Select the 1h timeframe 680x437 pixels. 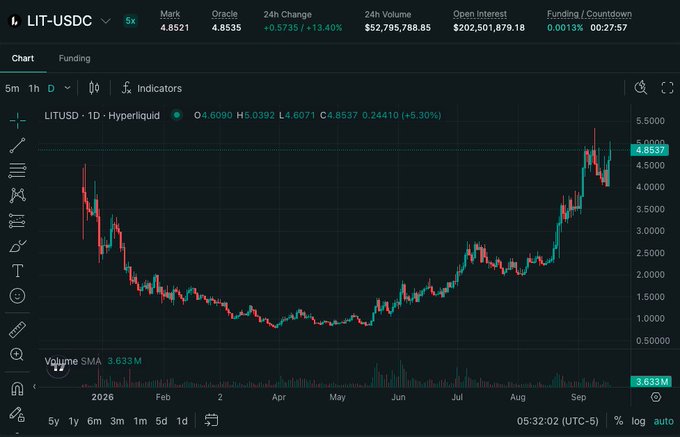(34, 88)
